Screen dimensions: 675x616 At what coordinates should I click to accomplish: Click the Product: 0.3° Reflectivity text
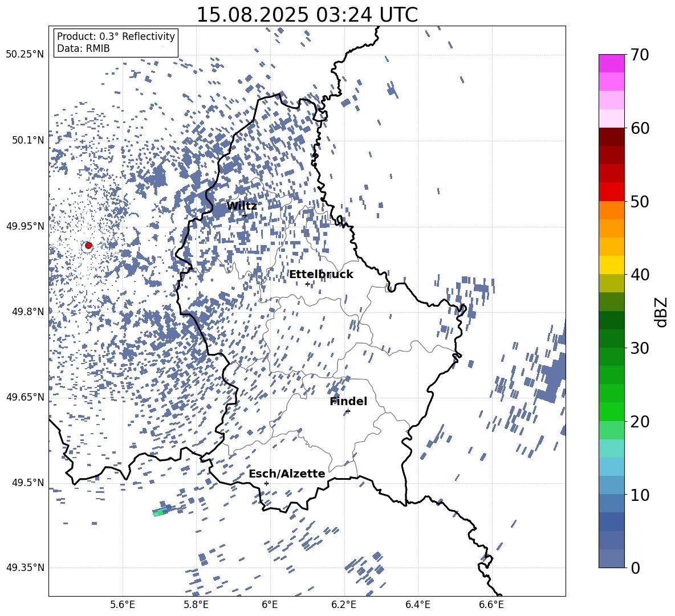[x=116, y=36]
